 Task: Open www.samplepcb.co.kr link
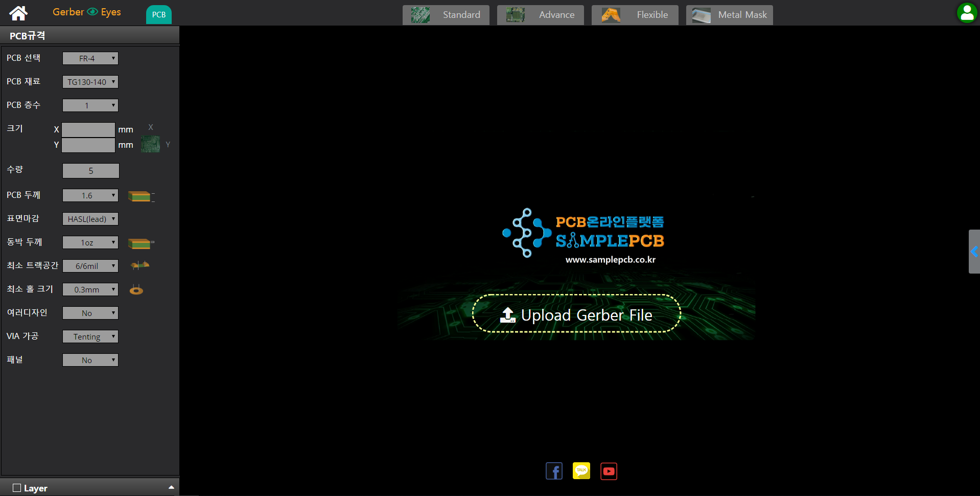[611, 260]
